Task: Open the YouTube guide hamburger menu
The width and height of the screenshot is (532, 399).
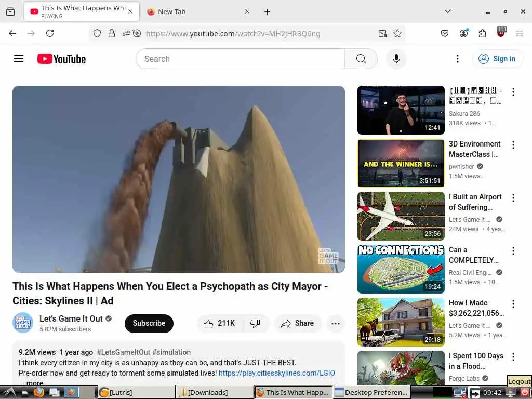Action: coord(19,59)
